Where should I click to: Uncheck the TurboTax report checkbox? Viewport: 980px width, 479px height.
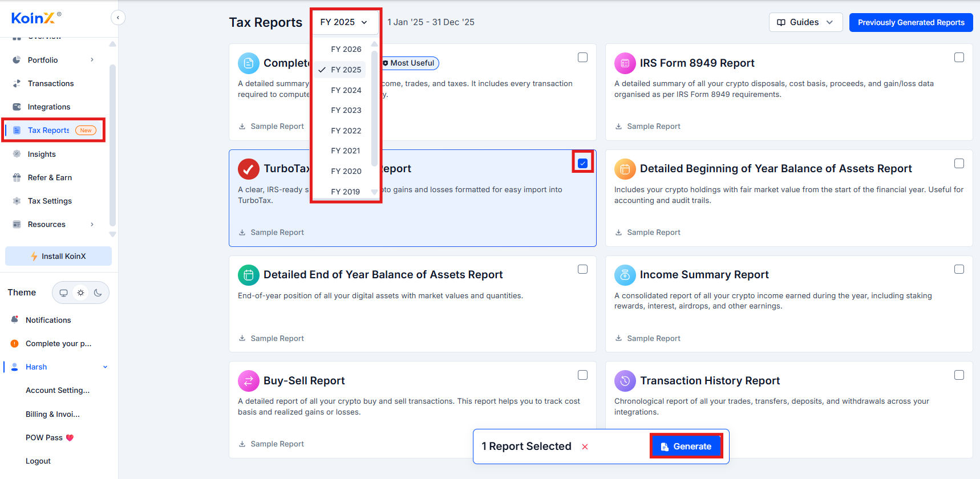tap(582, 163)
